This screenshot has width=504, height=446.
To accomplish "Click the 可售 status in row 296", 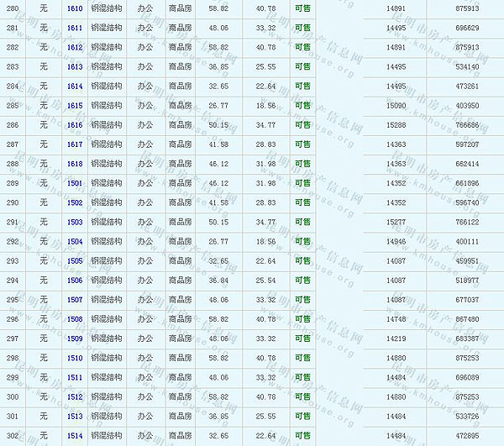I will (x=302, y=319).
